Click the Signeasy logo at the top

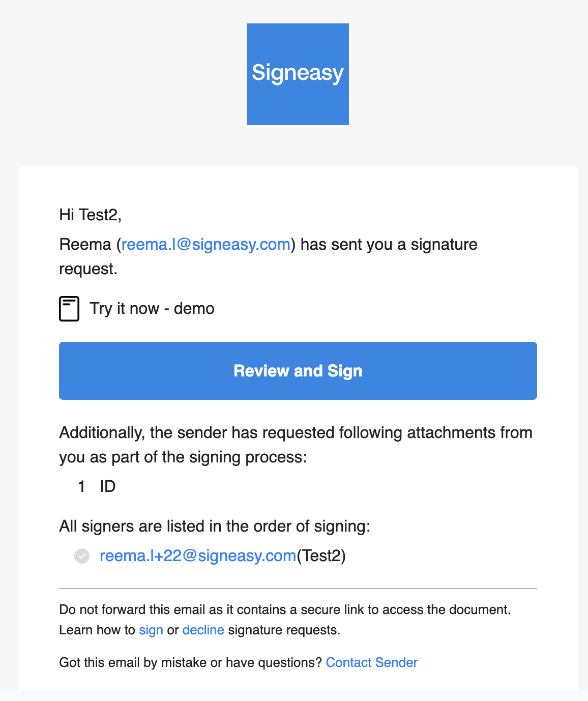point(298,74)
